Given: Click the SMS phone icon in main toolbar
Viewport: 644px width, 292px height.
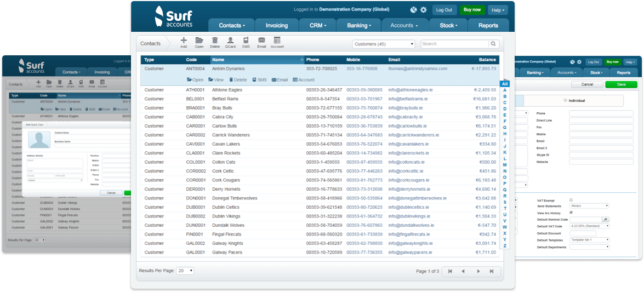Looking at the screenshot, I should [246, 40].
